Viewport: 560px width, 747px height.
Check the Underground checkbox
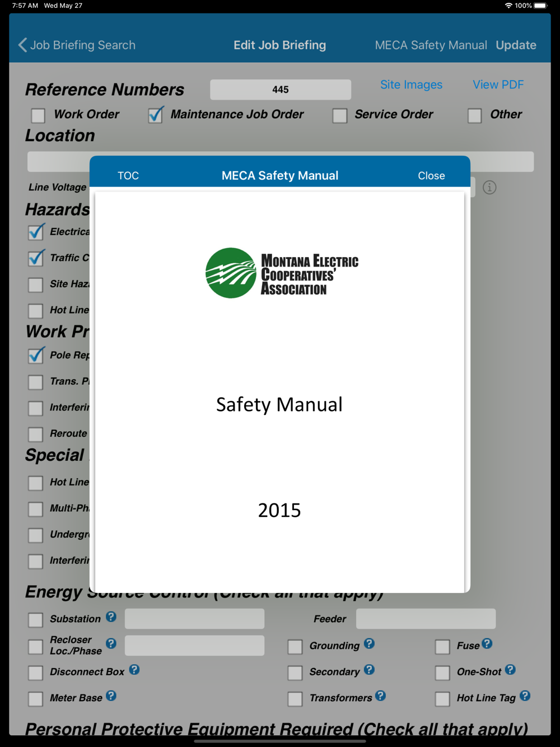[35, 535]
